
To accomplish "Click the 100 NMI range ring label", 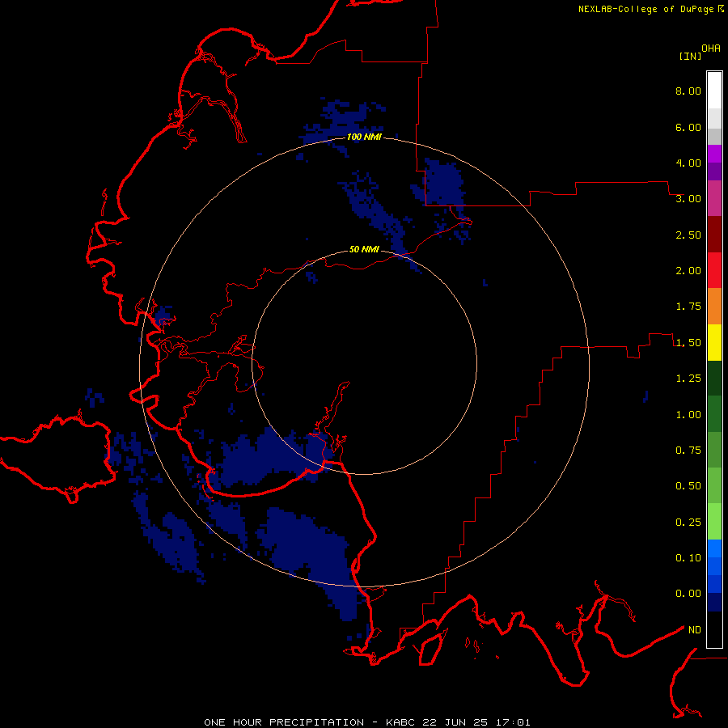I will [x=364, y=137].
